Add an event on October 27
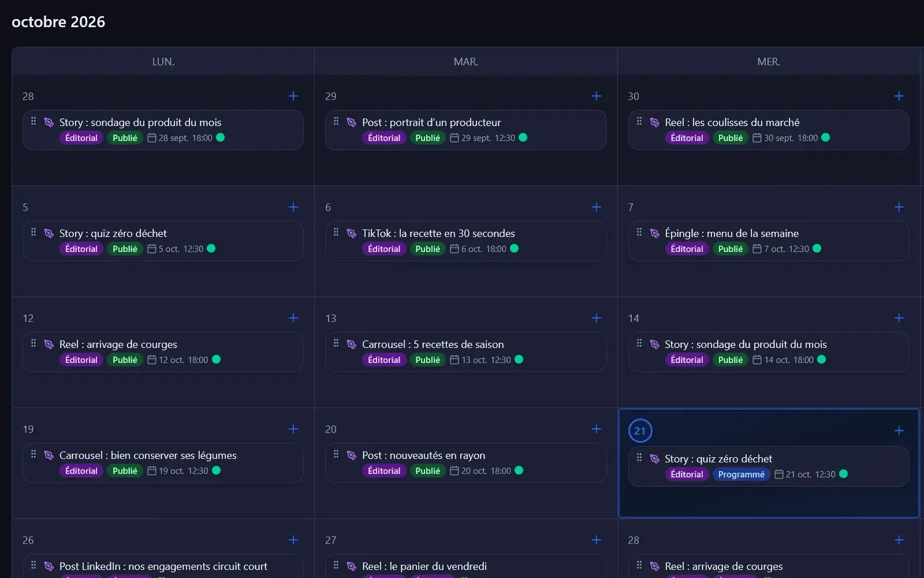 pyautogui.click(x=597, y=540)
